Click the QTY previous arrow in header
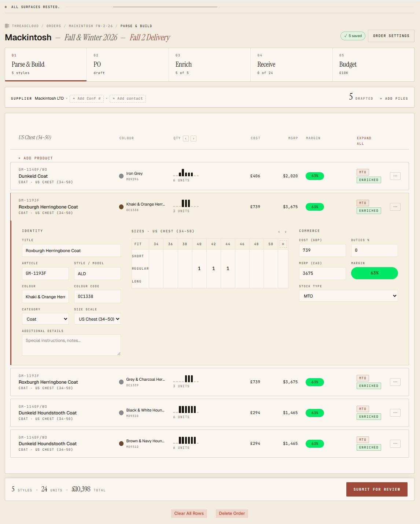The width and height of the screenshot is (420, 524). (x=186, y=139)
